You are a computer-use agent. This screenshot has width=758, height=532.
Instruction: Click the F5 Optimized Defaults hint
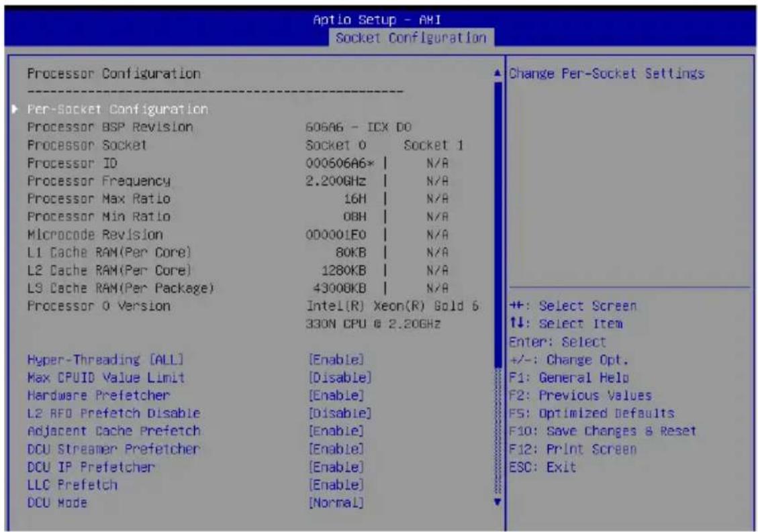point(591,414)
